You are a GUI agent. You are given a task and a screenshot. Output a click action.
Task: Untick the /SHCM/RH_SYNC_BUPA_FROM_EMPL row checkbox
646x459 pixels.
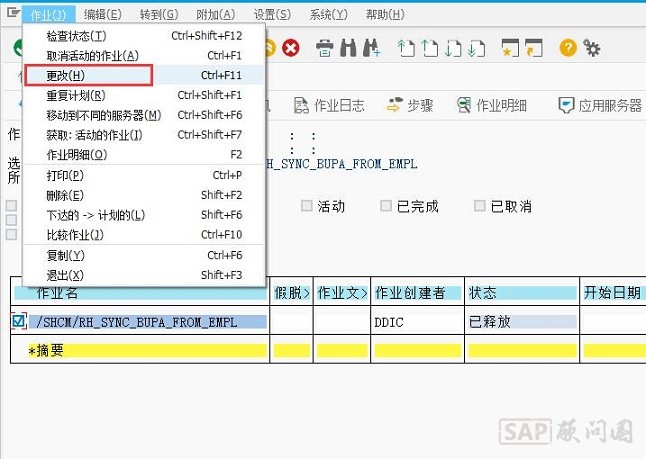(19, 322)
